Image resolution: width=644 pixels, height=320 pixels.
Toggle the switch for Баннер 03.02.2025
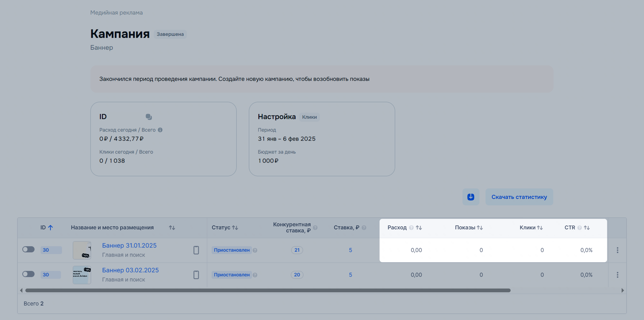[28, 274]
